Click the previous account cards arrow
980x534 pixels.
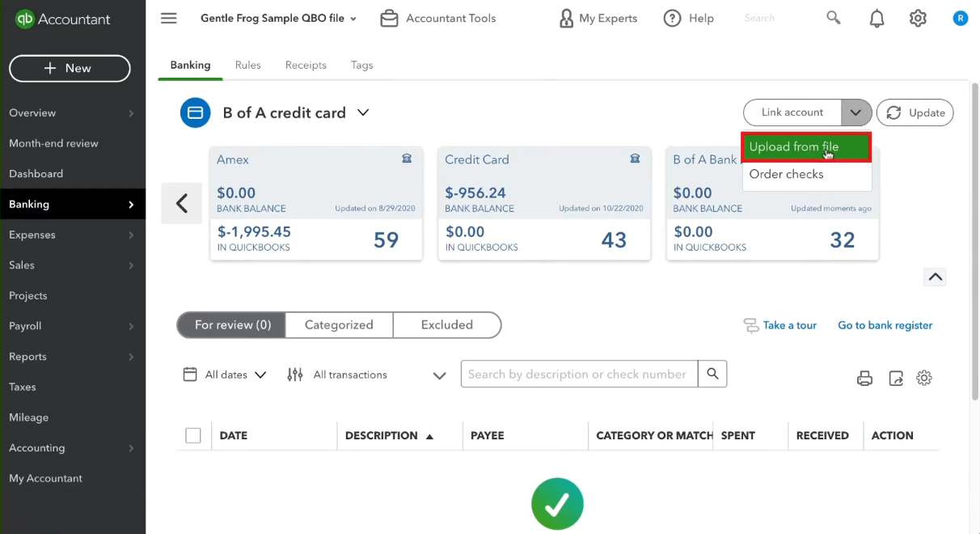click(x=182, y=204)
